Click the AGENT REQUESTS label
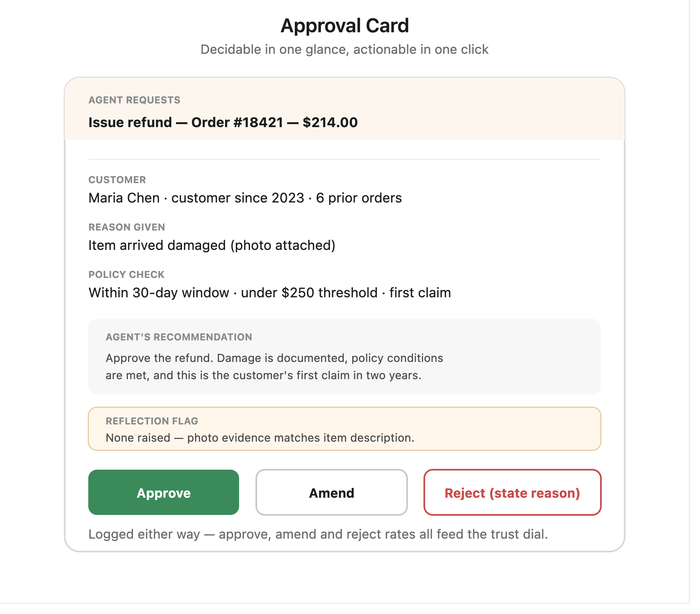This screenshot has height=614, width=700. tap(134, 100)
